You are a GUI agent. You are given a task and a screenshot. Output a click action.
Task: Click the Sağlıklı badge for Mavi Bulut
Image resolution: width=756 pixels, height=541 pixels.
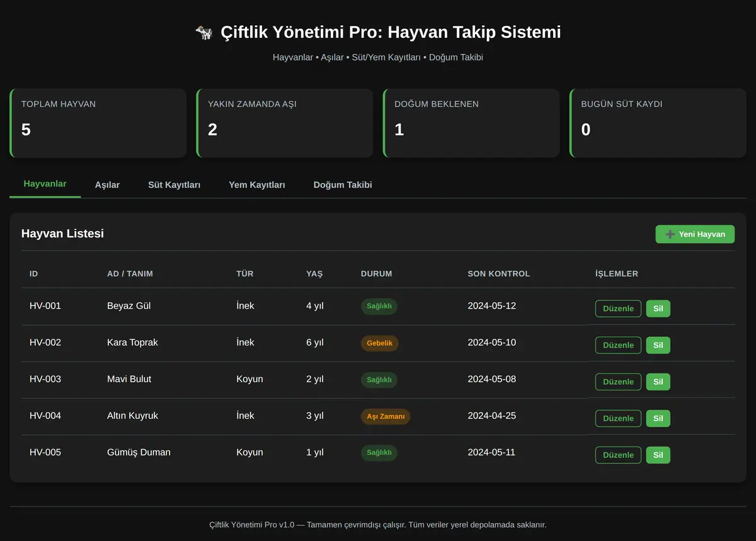tap(379, 380)
